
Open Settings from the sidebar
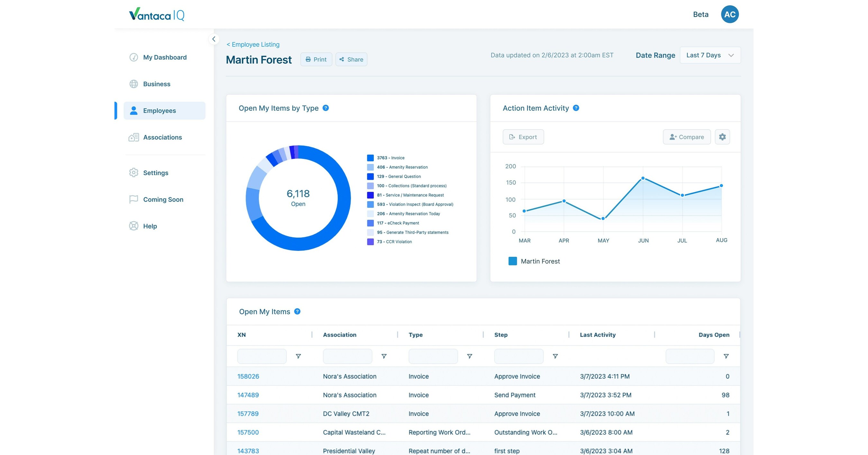coord(155,173)
